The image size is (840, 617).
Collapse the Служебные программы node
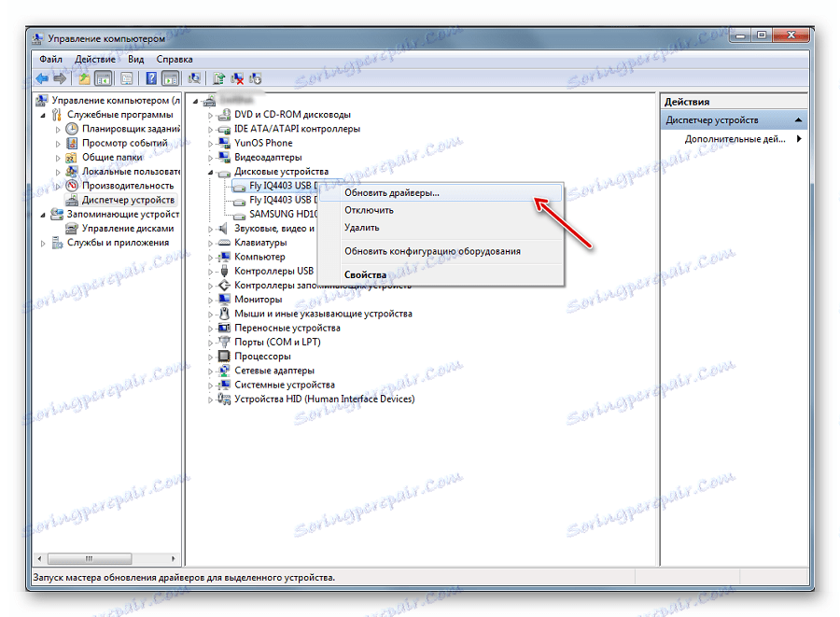[43, 115]
